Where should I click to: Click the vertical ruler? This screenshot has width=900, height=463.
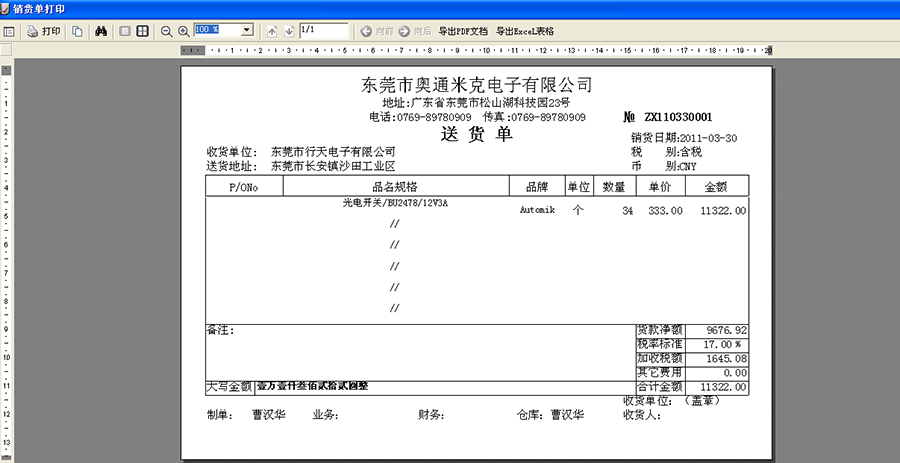(6, 264)
